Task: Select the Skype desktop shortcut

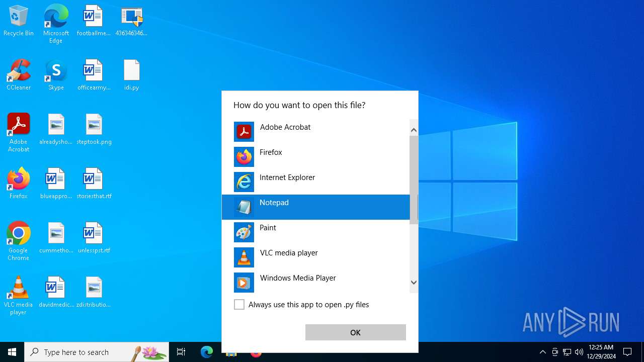Action: pos(56,75)
